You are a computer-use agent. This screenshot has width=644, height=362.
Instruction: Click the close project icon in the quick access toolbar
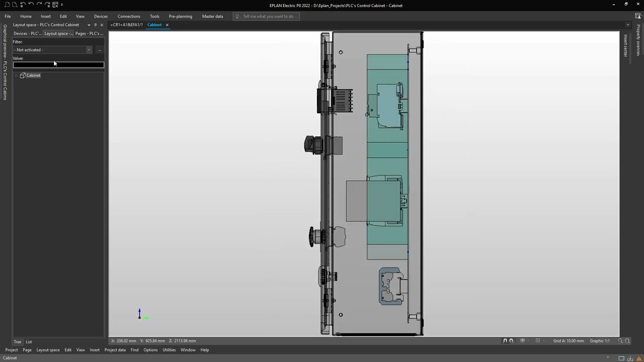[x=55, y=5]
